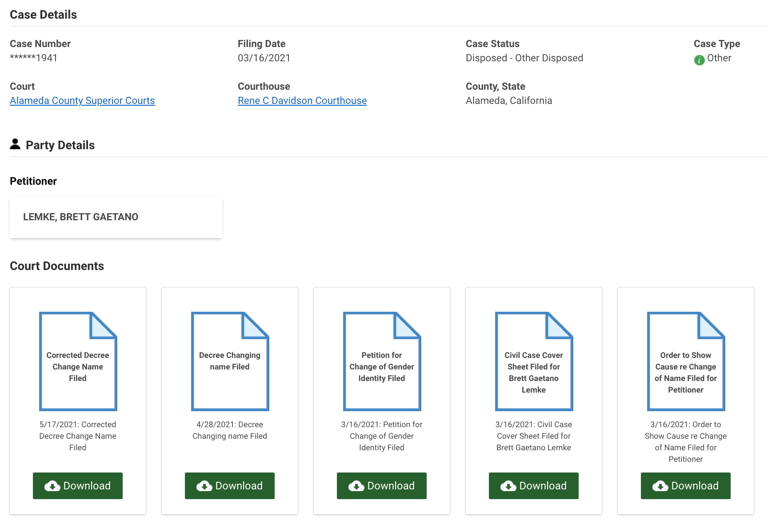Click the filing date 03/16/2021
The width and height of the screenshot is (768, 532).
264,58
